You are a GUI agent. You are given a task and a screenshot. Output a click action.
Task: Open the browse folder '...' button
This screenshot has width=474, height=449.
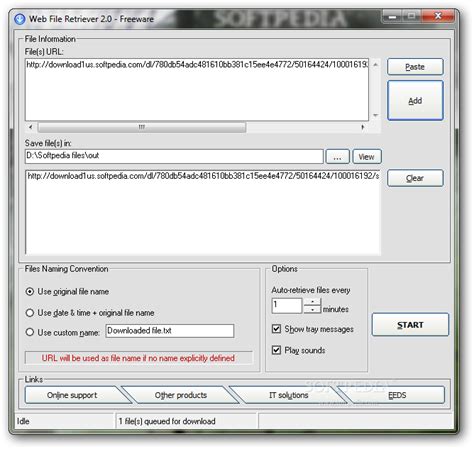coord(337,157)
